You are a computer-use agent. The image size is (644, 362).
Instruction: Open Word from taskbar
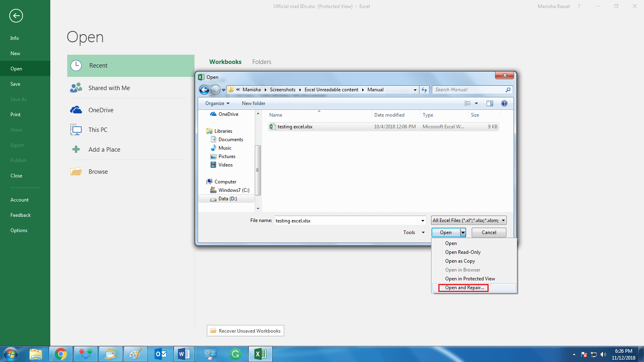point(184,354)
